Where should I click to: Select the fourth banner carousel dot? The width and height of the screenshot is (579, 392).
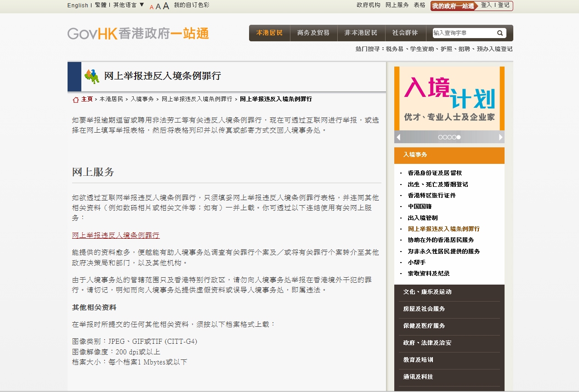454,137
